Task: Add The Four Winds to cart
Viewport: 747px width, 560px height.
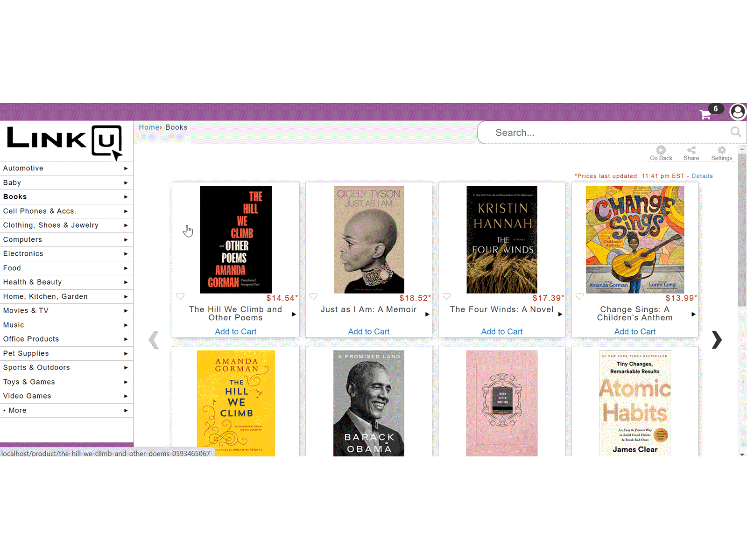Action: click(502, 332)
